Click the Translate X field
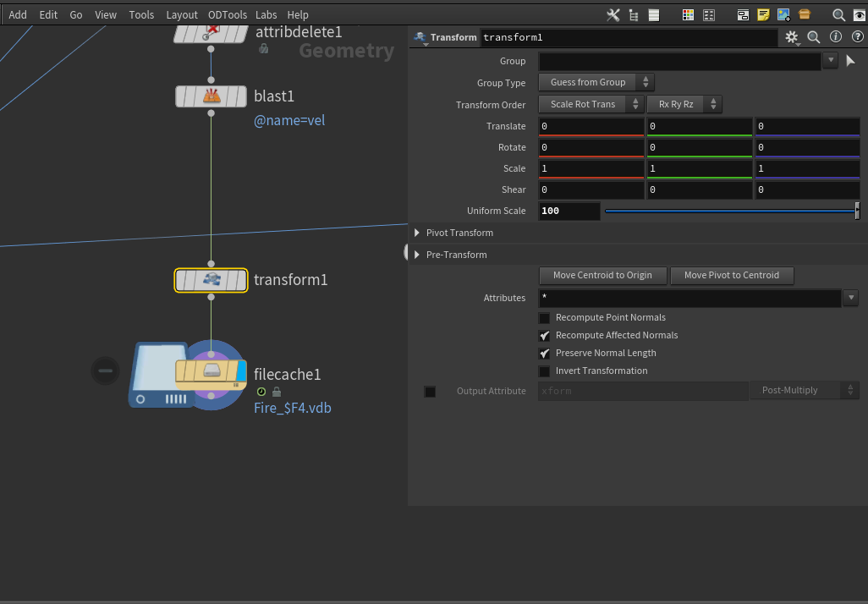Viewport: 868px width, 604px height. pos(591,127)
